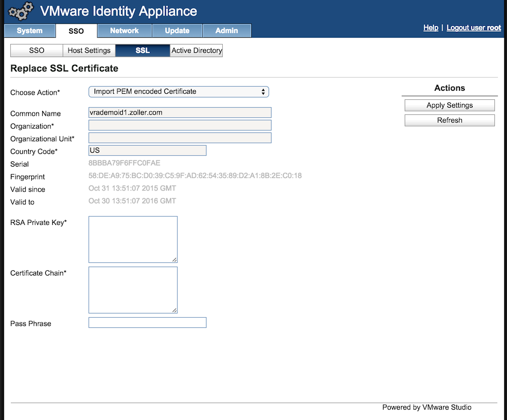Click the VMware gears logo icon

tap(20, 11)
